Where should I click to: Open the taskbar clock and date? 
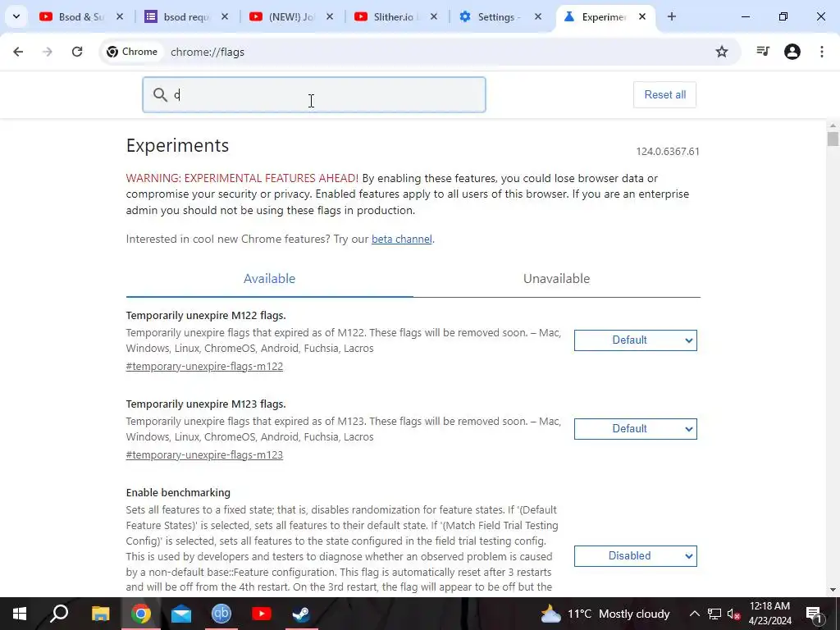pos(769,614)
